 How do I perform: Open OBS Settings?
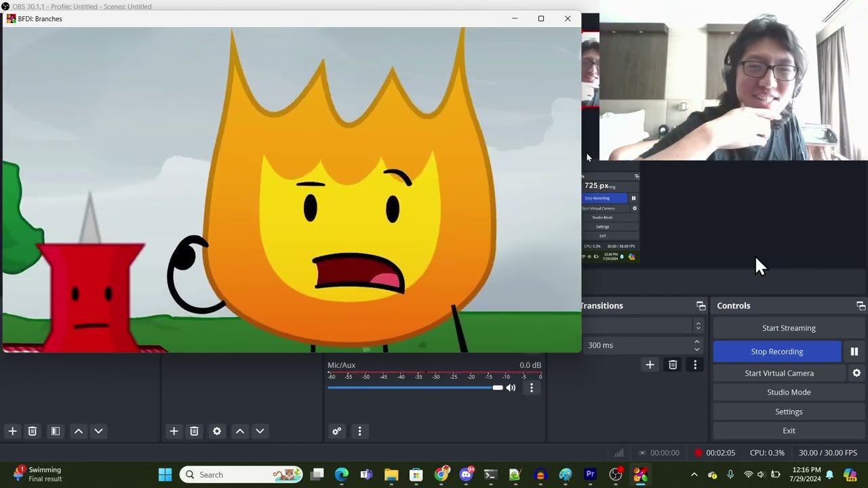(x=789, y=411)
